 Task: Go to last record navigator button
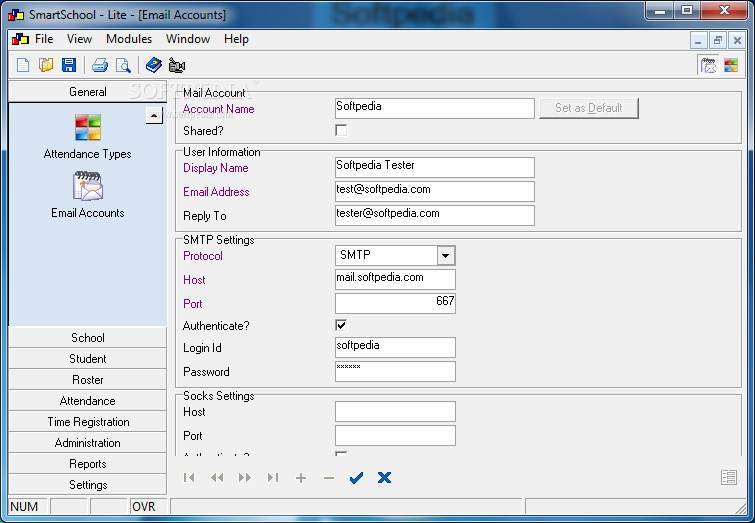(273, 477)
